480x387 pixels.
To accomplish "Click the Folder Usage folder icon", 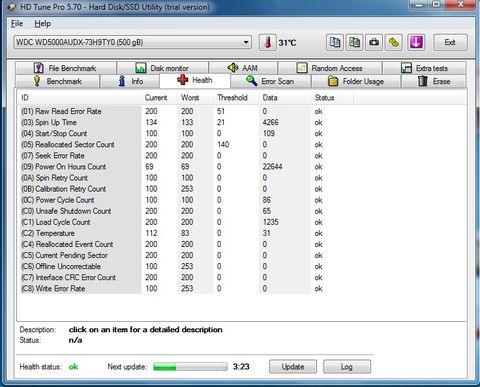I will pyautogui.click(x=333, y=81).
